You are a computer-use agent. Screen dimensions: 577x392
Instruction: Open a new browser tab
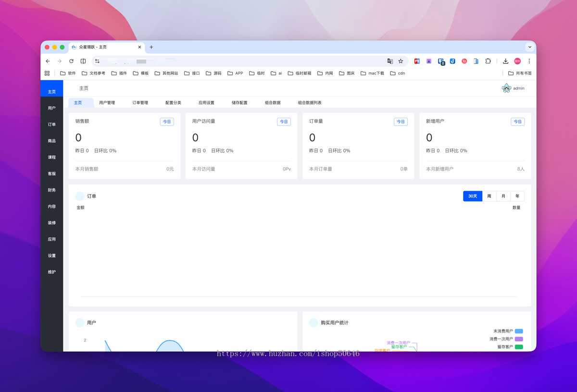click(x=151, y=47)
